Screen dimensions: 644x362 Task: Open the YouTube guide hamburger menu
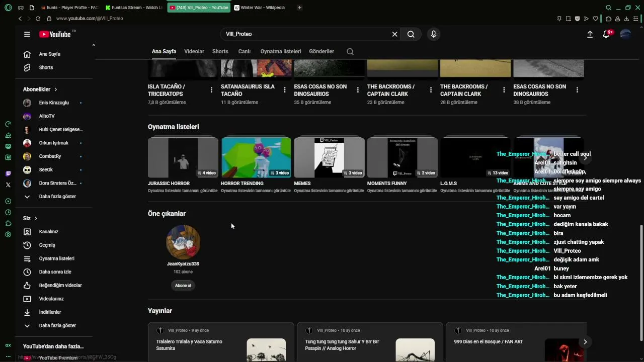pyautogui.click(x=27, y=34)
